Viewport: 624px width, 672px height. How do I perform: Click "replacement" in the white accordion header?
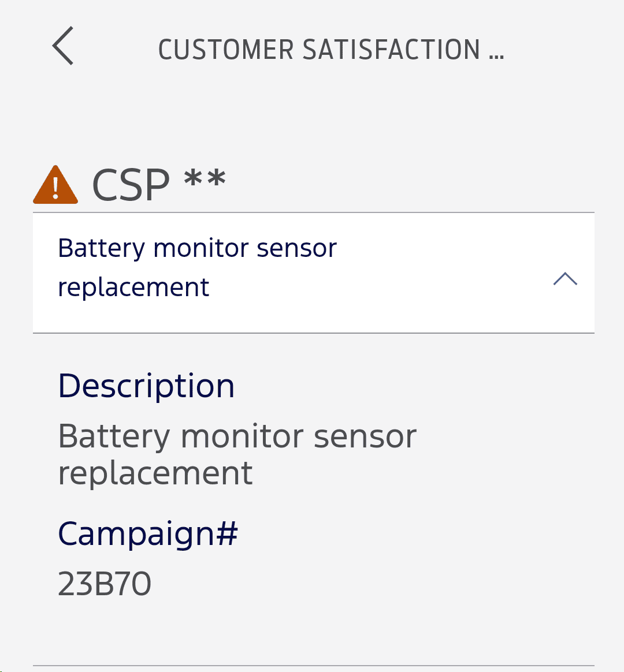click(x=133, y=287)
